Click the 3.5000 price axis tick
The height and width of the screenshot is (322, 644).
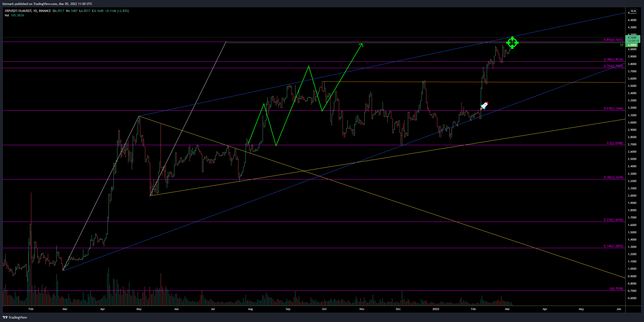click(x=632, y=86)
